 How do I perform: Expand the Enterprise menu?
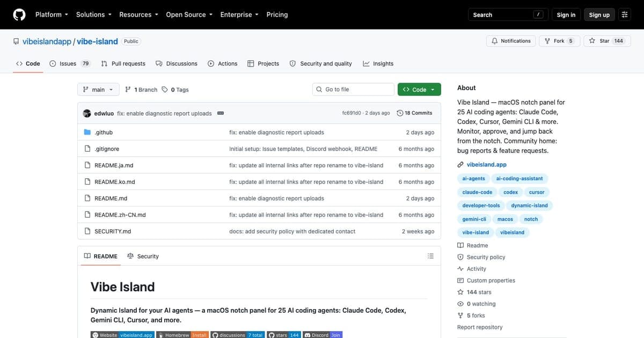tap(239, 14)
